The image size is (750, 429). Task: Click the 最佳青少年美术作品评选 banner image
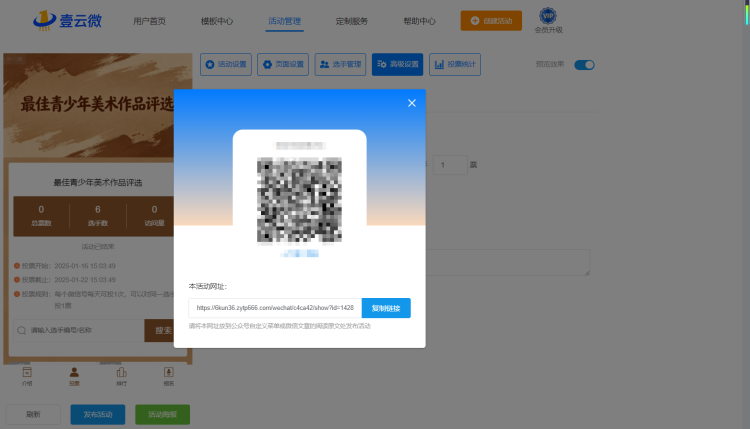98,105
